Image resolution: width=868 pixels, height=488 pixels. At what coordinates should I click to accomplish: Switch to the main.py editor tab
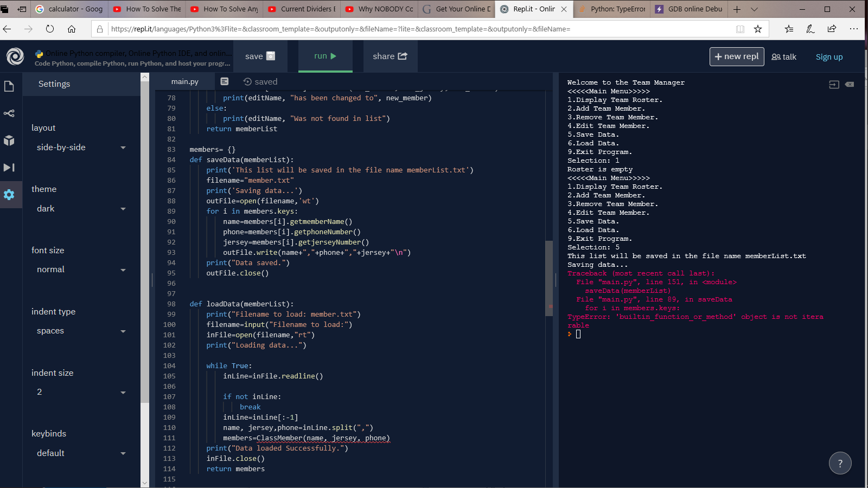coord(185,81)
